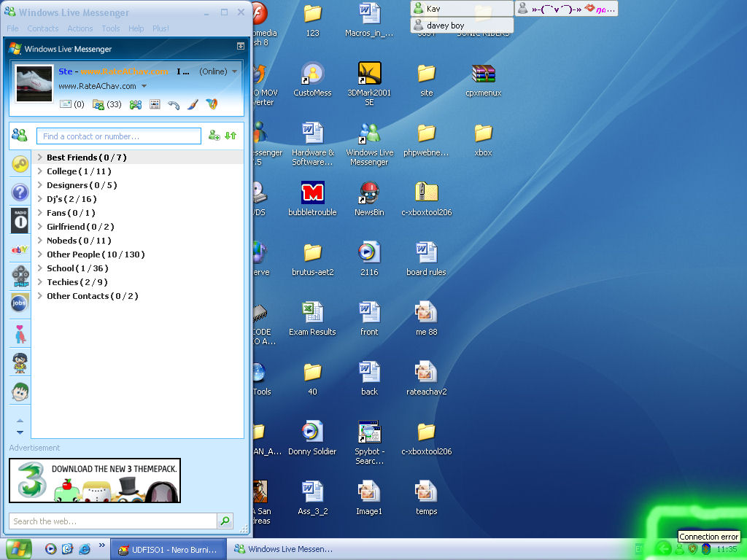This screenshot has height=560, width=747.
Task: Open the jobs tab in sidebar
Action: pos(20,302)
